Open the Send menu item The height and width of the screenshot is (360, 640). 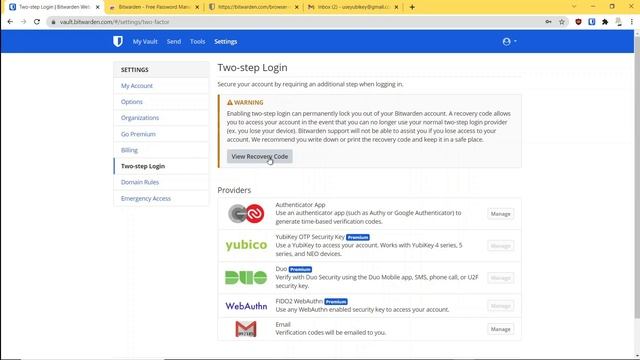(173, 41)
